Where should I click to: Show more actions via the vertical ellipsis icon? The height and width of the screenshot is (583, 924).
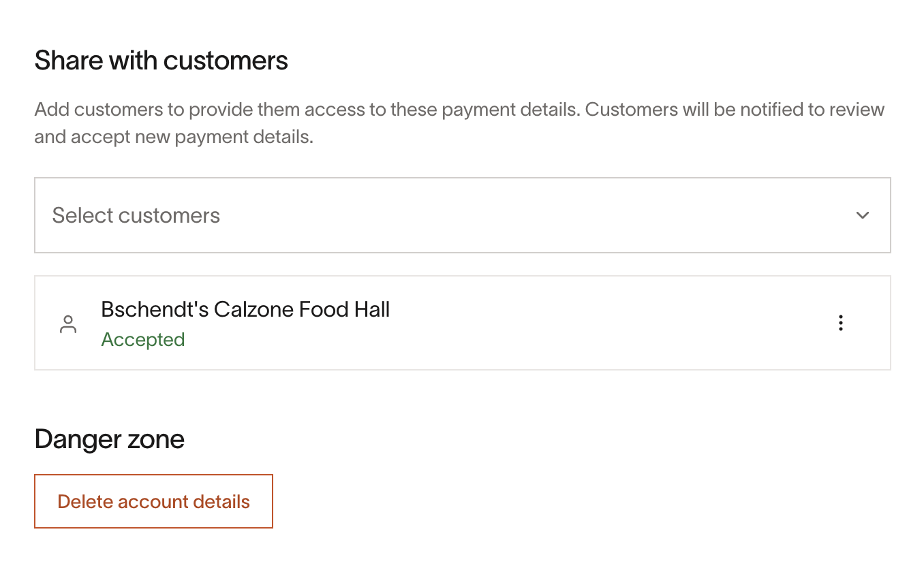(841, 323)
